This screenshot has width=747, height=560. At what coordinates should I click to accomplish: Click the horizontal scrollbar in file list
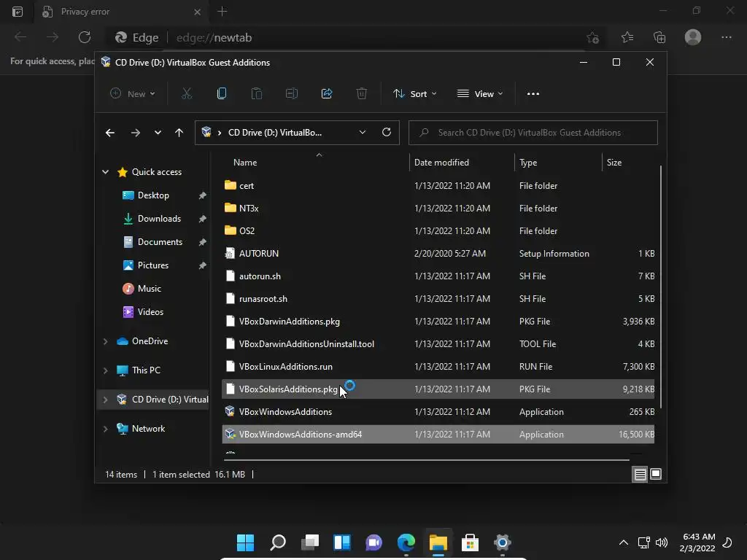point(426,460)
